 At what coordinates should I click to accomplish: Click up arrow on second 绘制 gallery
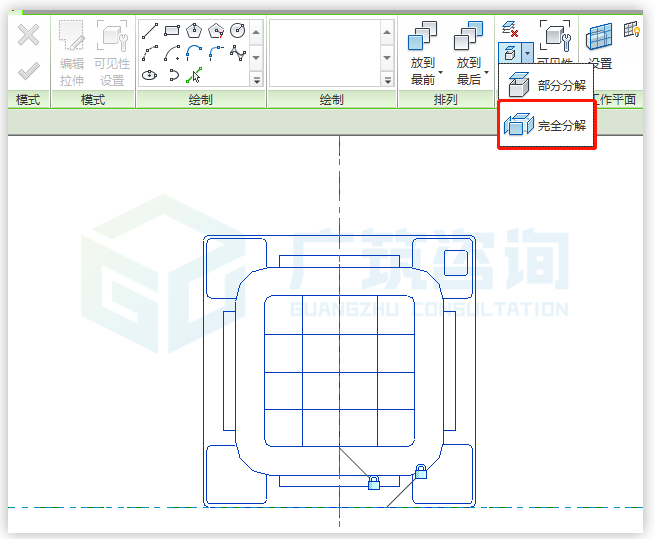387,32
